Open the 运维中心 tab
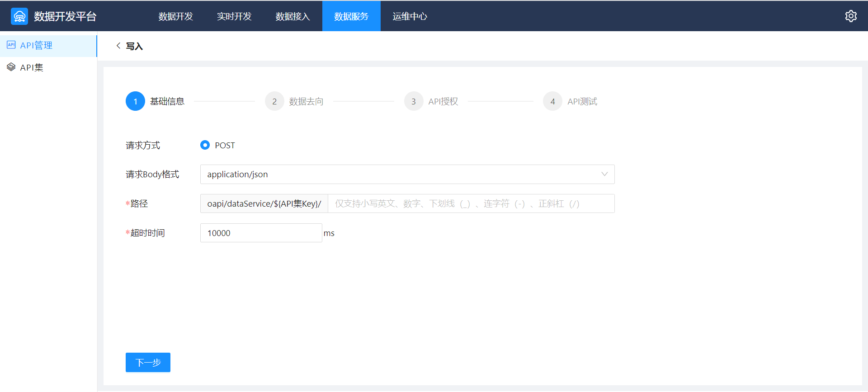 click(x=410, y=16)
